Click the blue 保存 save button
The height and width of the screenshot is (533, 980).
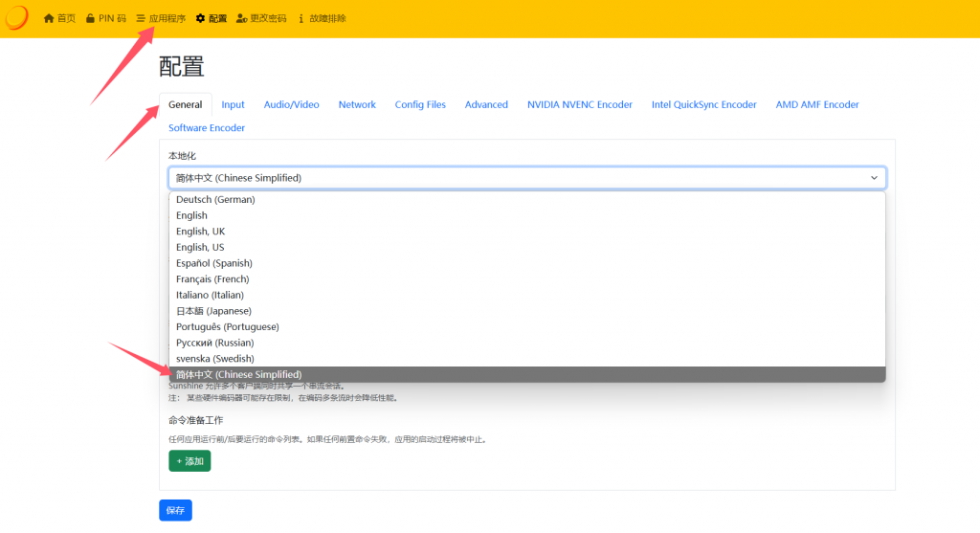click(176, 510)
